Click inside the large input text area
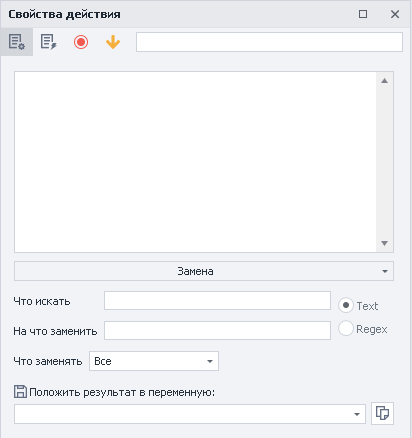Image resolution: width=412 pixels, height=438 pixels. 195,162
